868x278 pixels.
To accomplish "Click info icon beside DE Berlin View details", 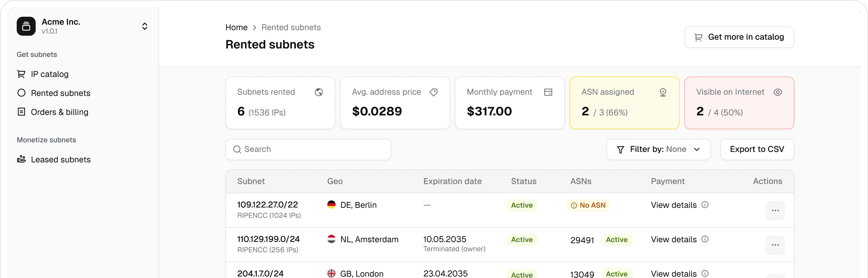I will point(705,205).
